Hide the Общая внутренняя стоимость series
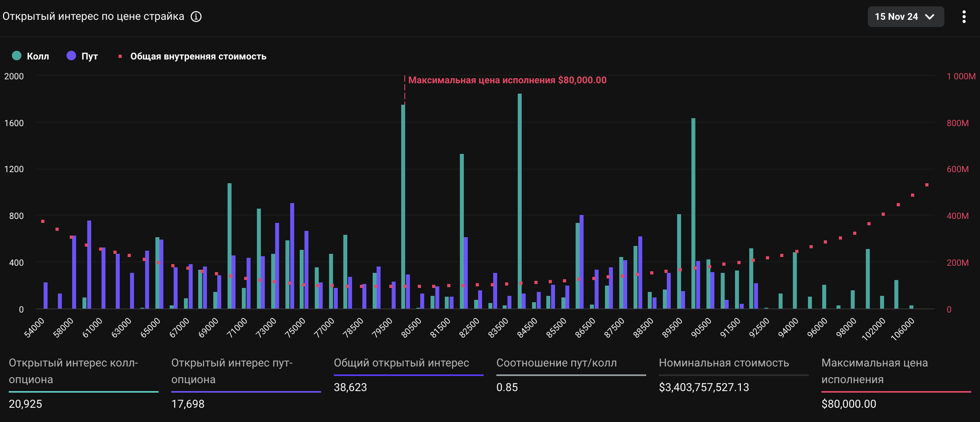Screen dimensions: 980x422 point(198,56)
